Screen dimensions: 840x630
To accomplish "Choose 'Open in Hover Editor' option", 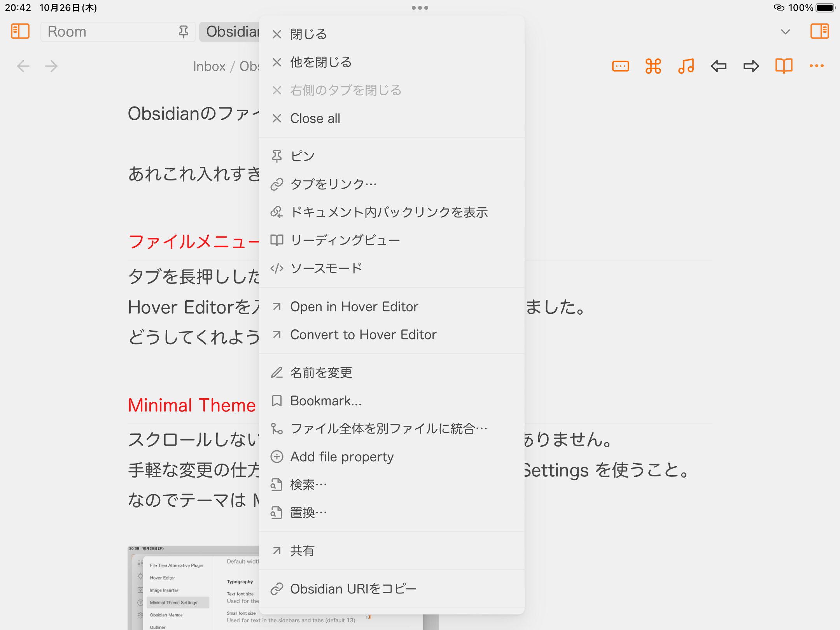I will tap(354, 307).
